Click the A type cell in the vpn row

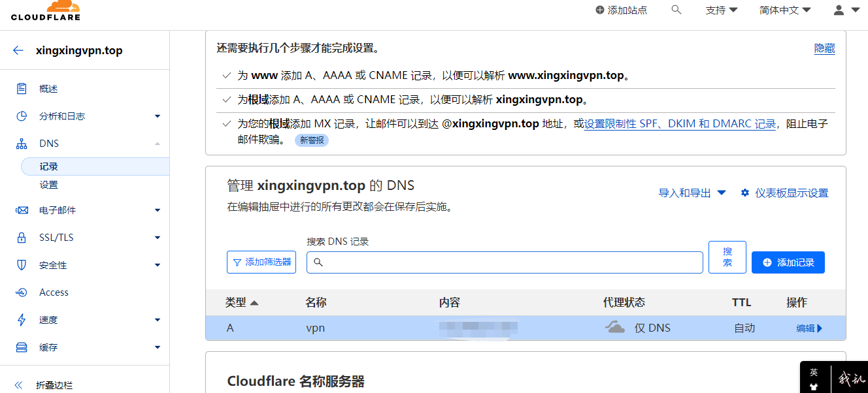[230, 328]
